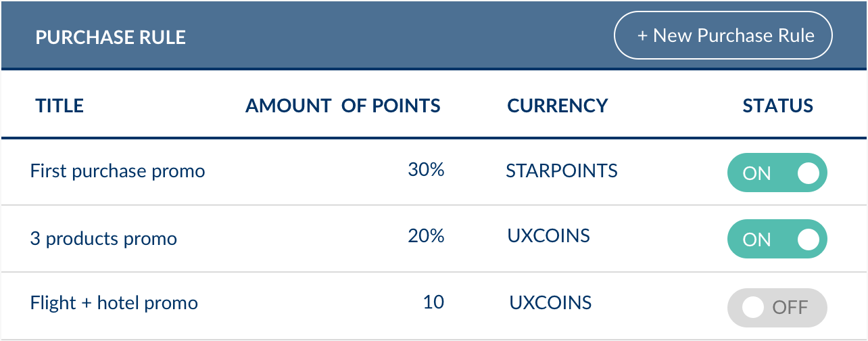Click the ON label of First purchase toggle
868x341 pixels.
pos(756,173)
